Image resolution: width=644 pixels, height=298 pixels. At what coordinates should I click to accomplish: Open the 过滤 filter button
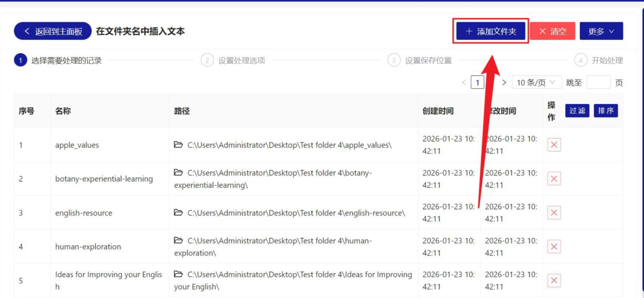(577, 111)
